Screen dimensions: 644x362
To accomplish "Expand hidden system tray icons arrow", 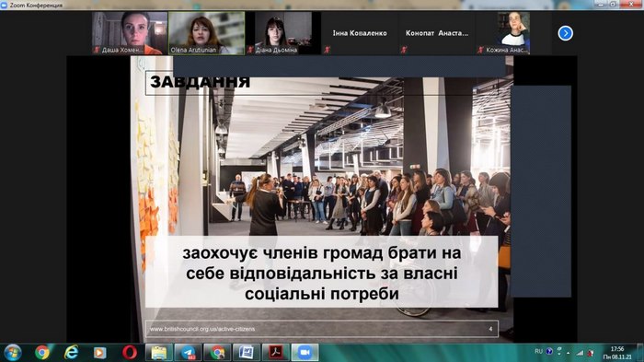I will click(569, 353).
